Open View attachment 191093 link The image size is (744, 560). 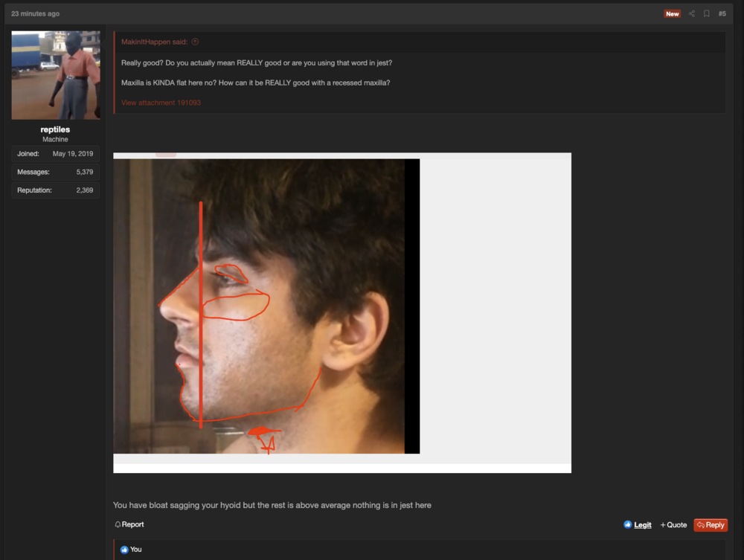tap(161, 103)
